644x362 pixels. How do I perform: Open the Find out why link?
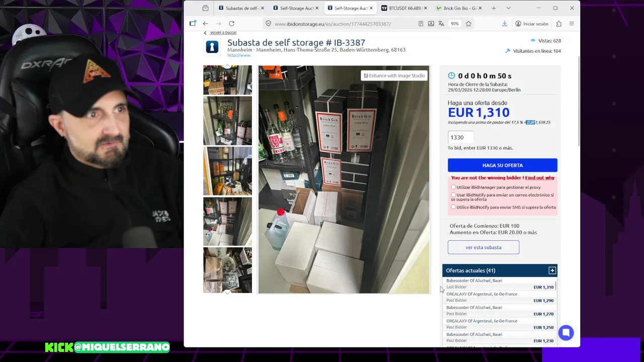pos(540,178)
